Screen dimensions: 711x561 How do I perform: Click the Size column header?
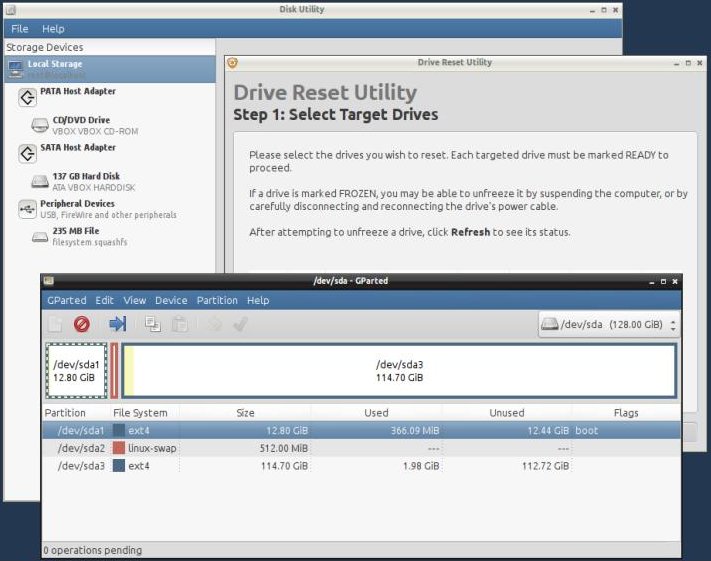coord(245,413)
